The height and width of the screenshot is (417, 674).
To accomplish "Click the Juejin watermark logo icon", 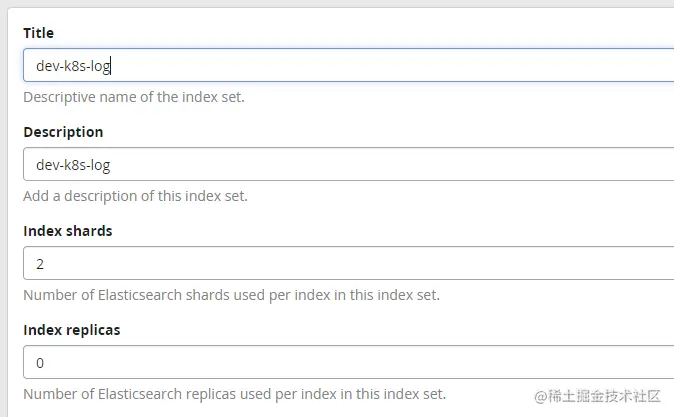I will [541, 396].
